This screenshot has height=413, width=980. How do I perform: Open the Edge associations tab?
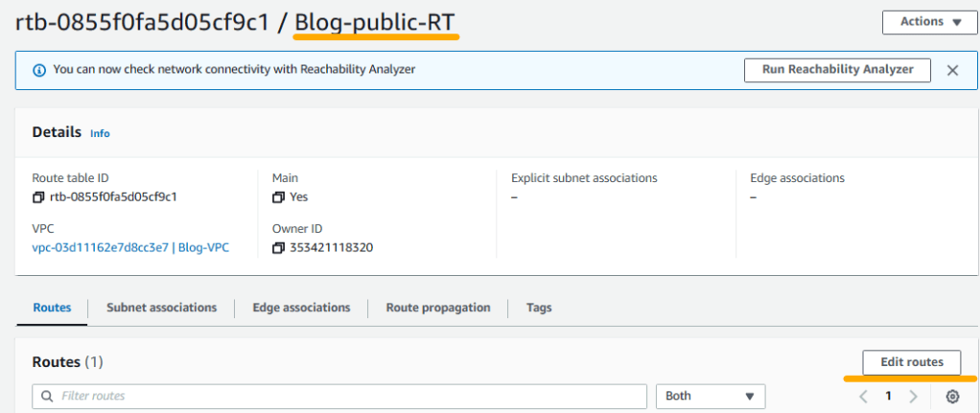tap(301, 308)
